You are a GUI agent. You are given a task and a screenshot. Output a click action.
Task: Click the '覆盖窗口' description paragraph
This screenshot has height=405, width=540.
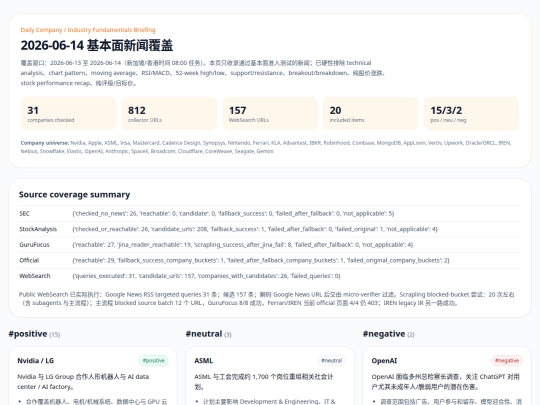pos(202,73)
